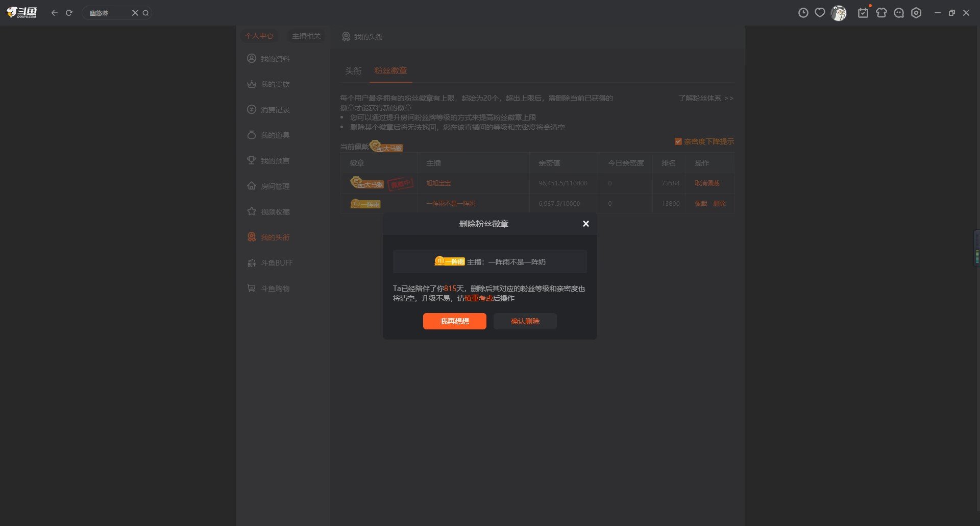Click the Douyu logo
Viewport: 980px width, 526px height.
point(22,13)
